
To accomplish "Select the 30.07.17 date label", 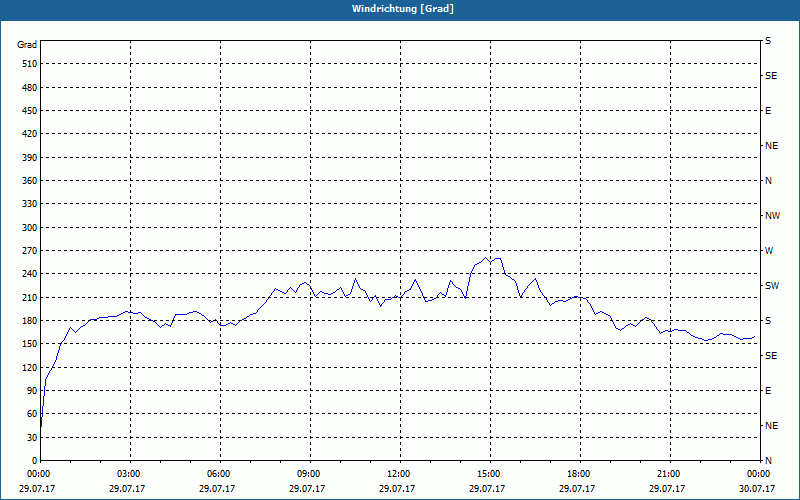I will click(758, 489).
